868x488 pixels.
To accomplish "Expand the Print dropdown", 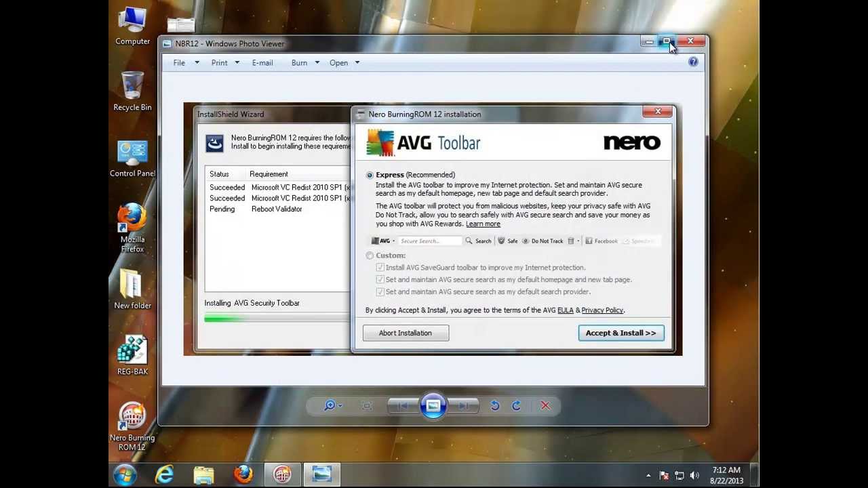I will tap(236, 62).
